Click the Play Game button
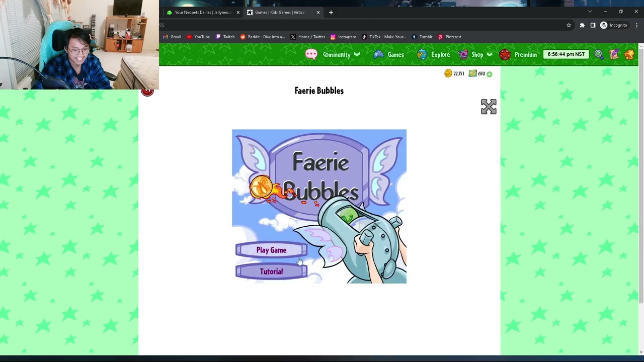644x362 pixels. [271, 250]
